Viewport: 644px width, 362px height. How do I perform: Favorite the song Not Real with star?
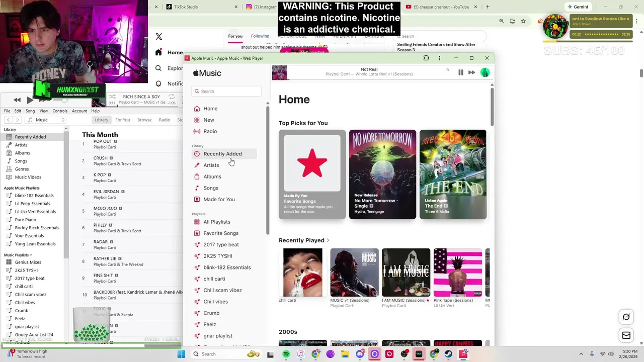(x=447, y=69)
